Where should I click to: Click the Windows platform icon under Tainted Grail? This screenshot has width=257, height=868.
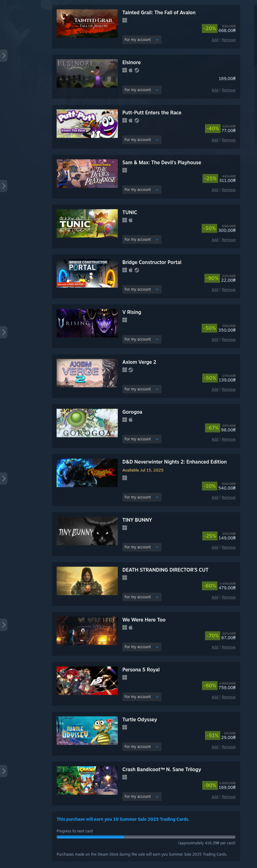click(x=125, y=20)
